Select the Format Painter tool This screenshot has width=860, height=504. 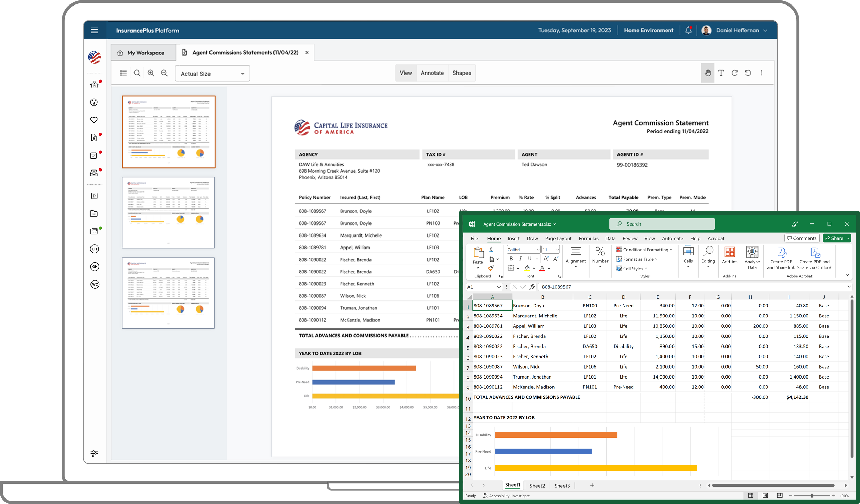tap(491, 268)
